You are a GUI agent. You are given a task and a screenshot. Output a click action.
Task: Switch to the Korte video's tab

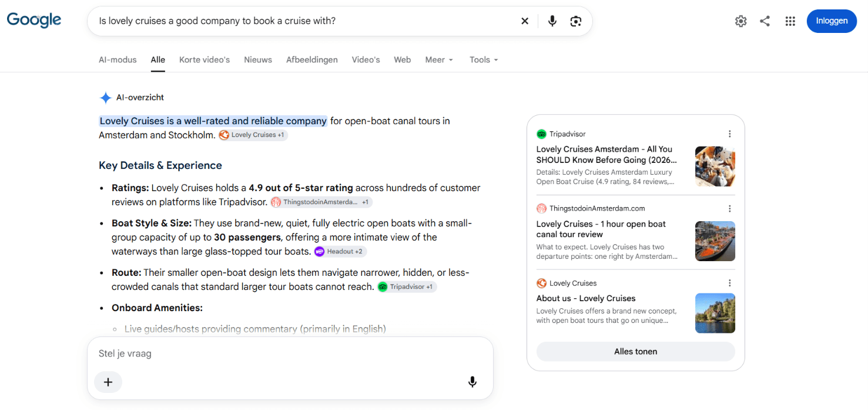point(205,60)
